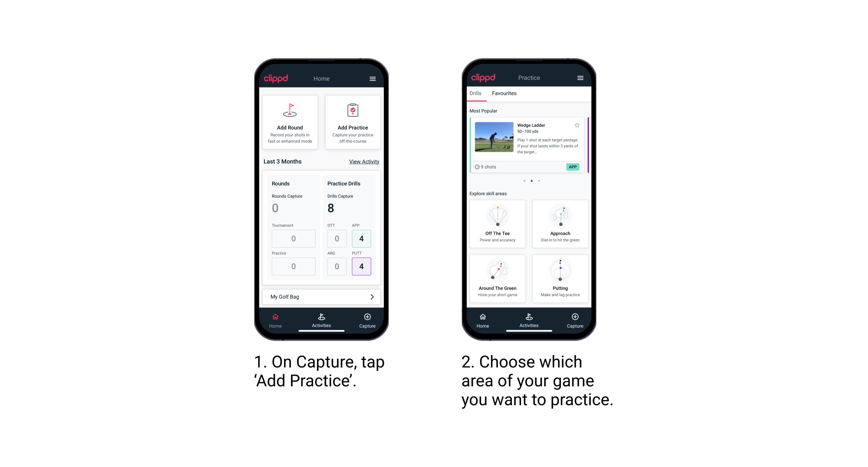Toggle the Wedge Ladder favourite star
This screenshot has height=467, width=868.
point(575,125)
